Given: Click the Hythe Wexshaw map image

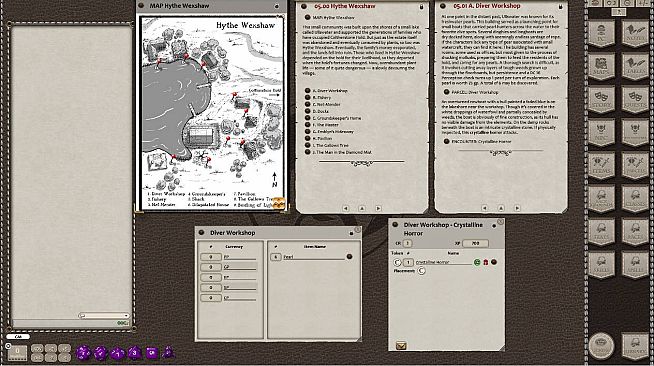Looking at the screenshot, I should 213,113.
